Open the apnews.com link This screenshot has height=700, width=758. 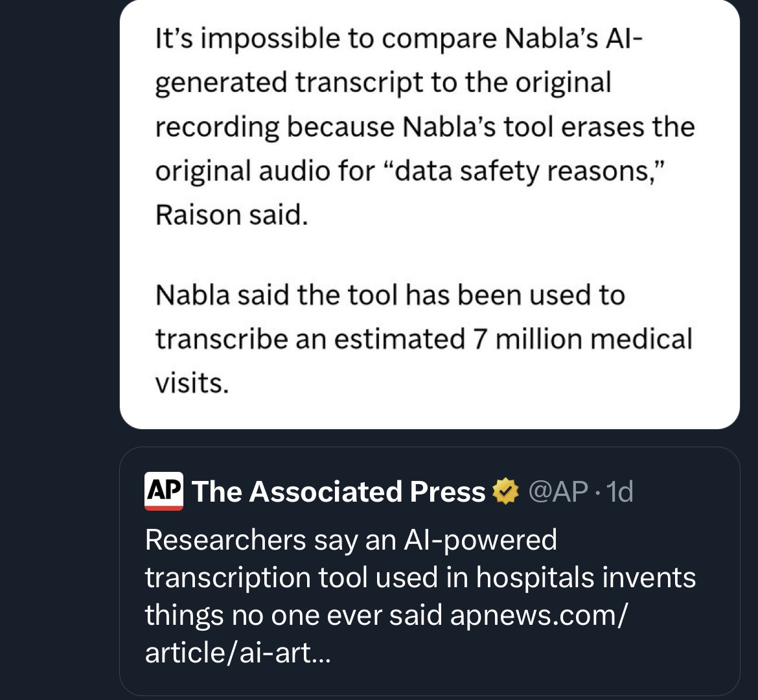[x=538, y=615]
